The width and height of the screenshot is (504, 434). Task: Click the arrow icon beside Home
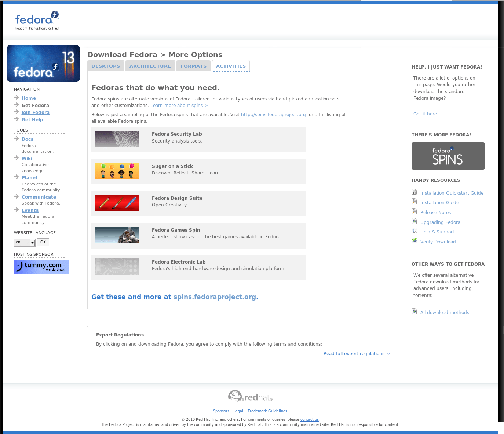pos(17,98)
